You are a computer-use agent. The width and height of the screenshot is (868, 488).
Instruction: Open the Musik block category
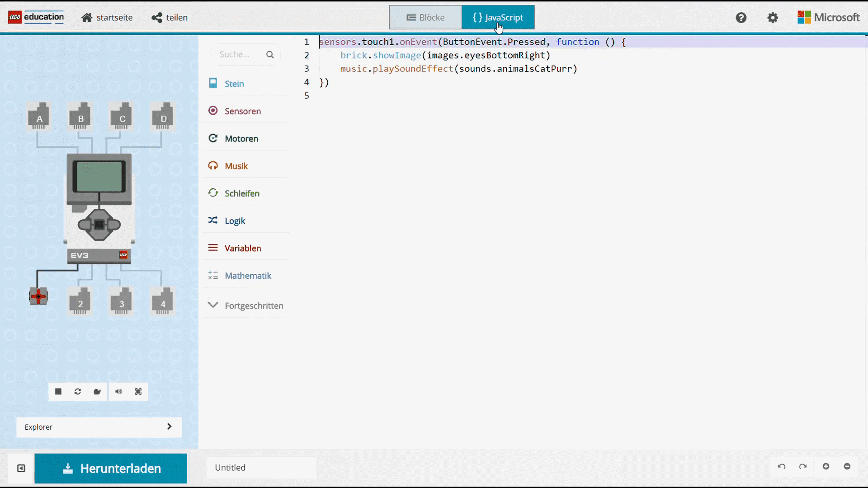[x=236, y=166]
